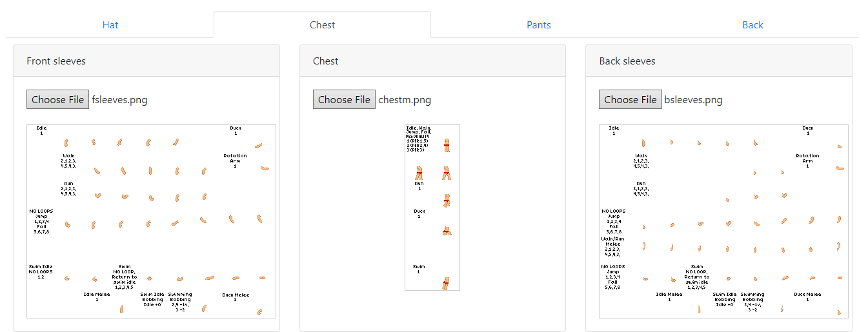Click Idle Melee label in front sleeves sheet
The height and width of the screenshot is (332, 868).
coord(97,297)
